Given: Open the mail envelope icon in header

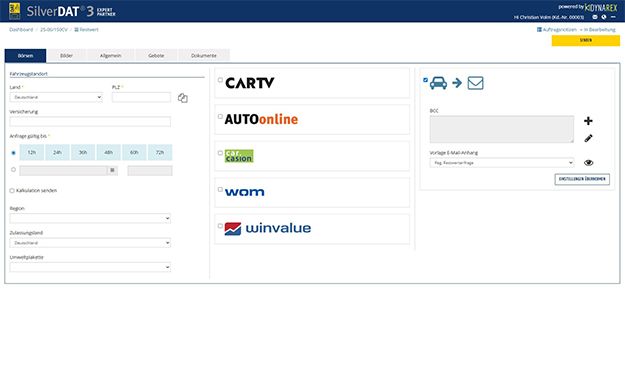Looking at the screenshot, I should pos(595,17).
